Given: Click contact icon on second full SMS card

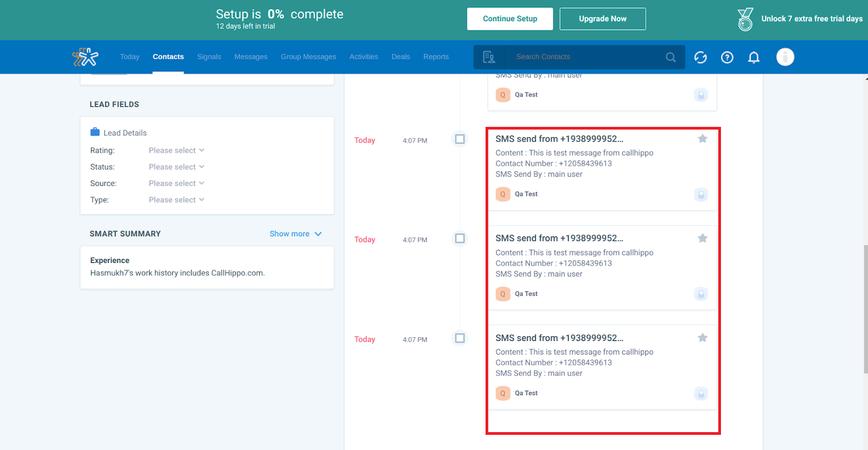Looking at the screenshot, I should (701, 294).
